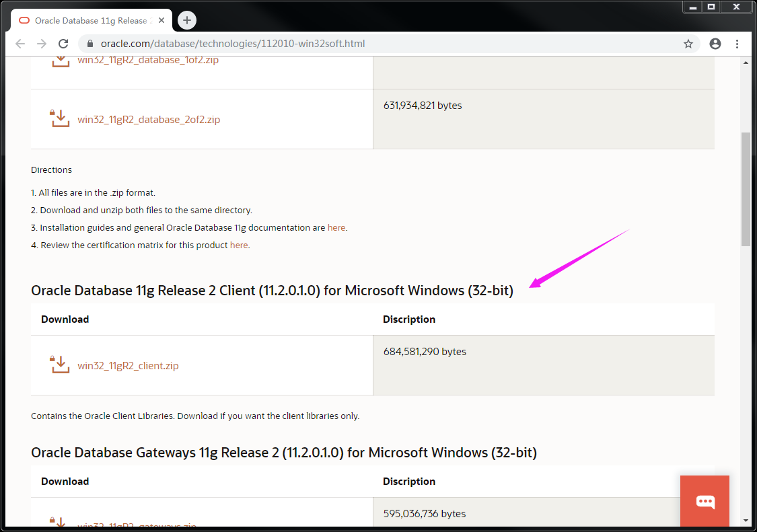Click the Gateways table 'Download' column header
The width and height of the screenshot is (757, 532).
pos(65,482)
